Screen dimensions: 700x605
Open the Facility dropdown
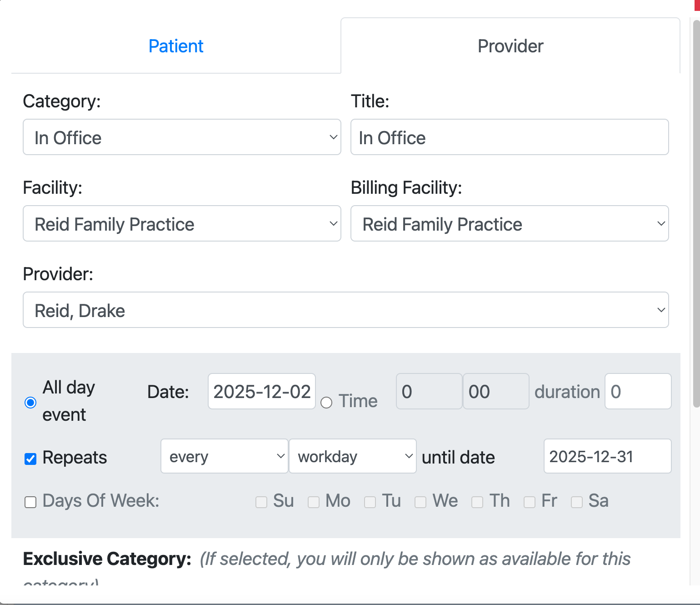pyautogui.click(x=182, y=223)
